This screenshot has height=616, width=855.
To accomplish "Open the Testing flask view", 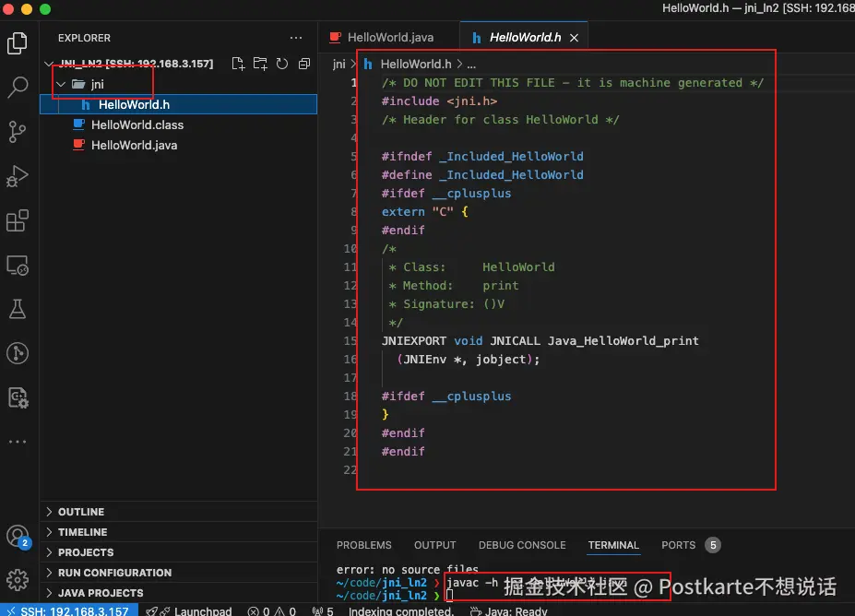I will pyautogui.click(x=18, y=309).
